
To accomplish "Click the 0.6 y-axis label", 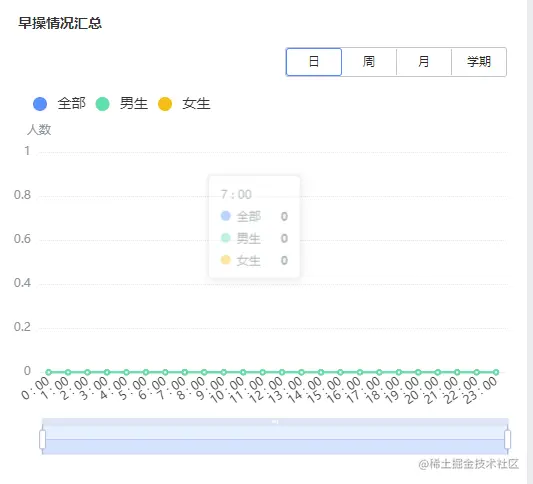I will click(x=22, y=239).
